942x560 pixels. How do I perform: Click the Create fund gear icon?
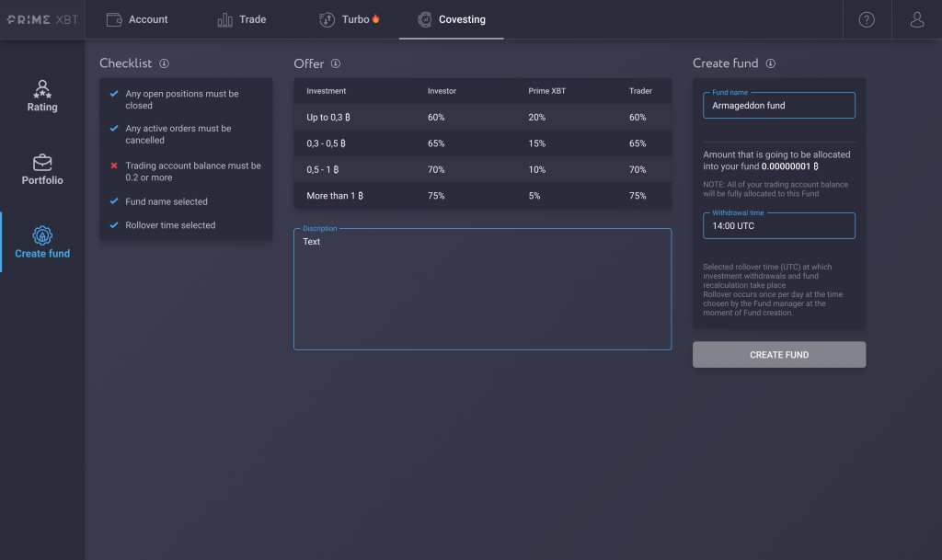pyautogui.click(x=42, y=235)
